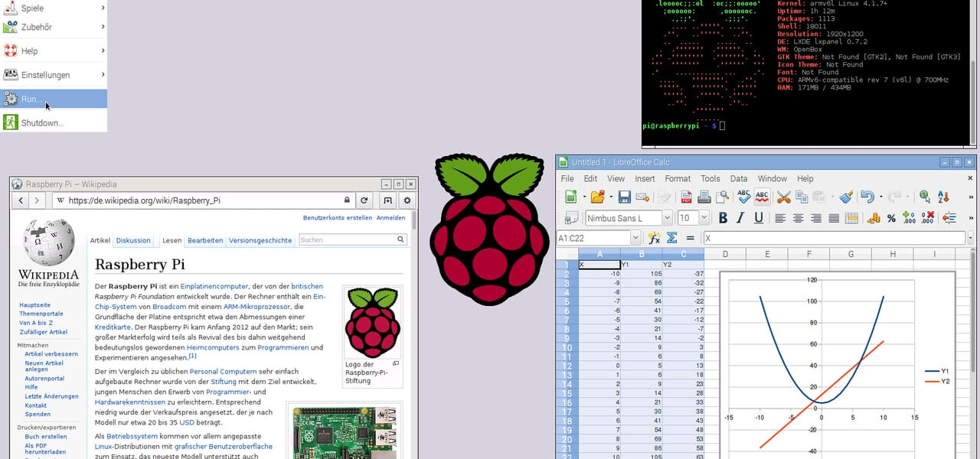Screen dimensions: 980x459
Task: Insert Sum with the Sigma icon
Action: [672, 239]
